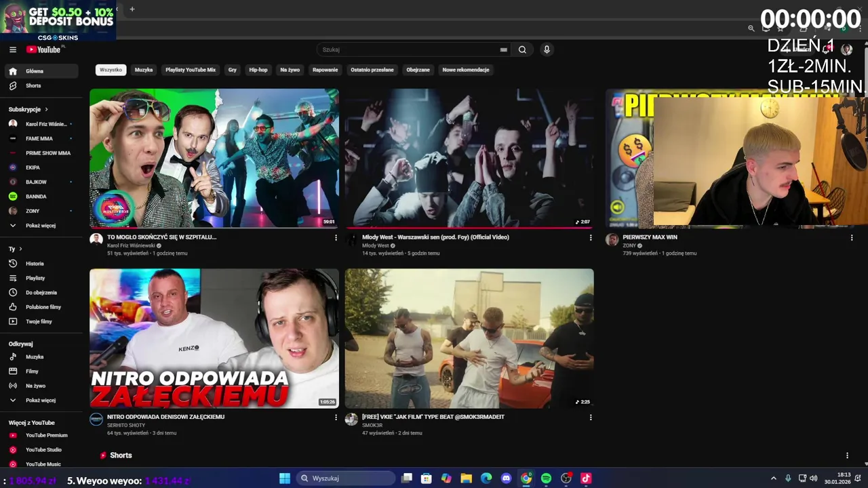Open the YouTube hamburger guide menu
Screen dimensions: 868x488
point(13,49)
